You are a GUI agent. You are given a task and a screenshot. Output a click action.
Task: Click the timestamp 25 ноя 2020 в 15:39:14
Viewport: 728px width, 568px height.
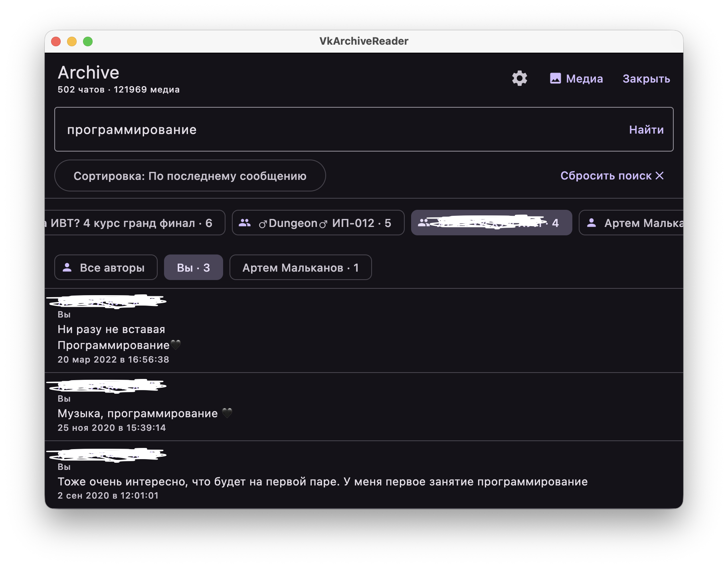[x=112, y=428]
